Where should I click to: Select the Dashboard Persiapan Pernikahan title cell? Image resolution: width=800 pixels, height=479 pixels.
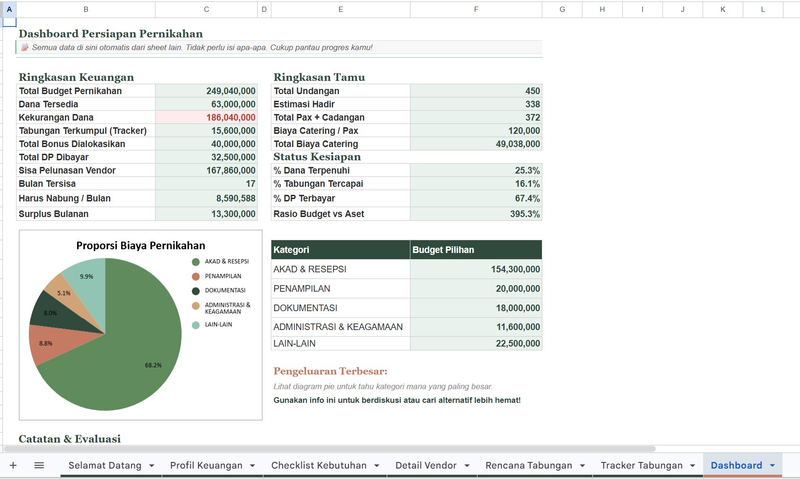111,34
